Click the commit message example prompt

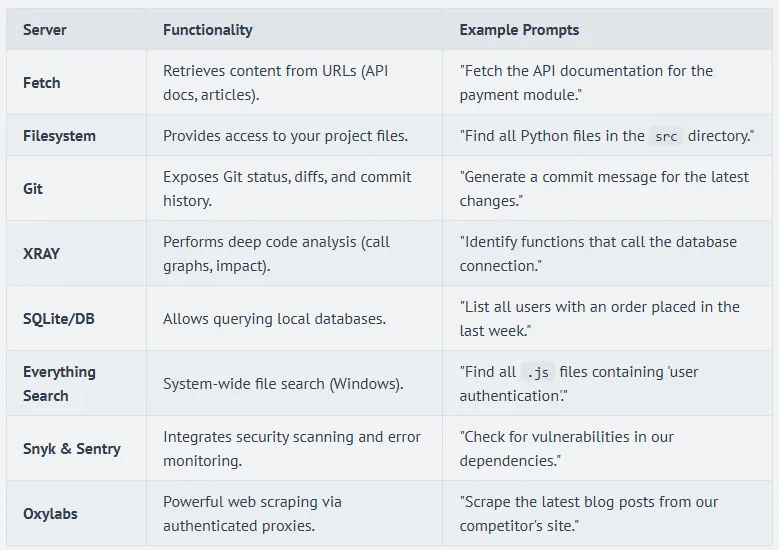coord(604,188)
